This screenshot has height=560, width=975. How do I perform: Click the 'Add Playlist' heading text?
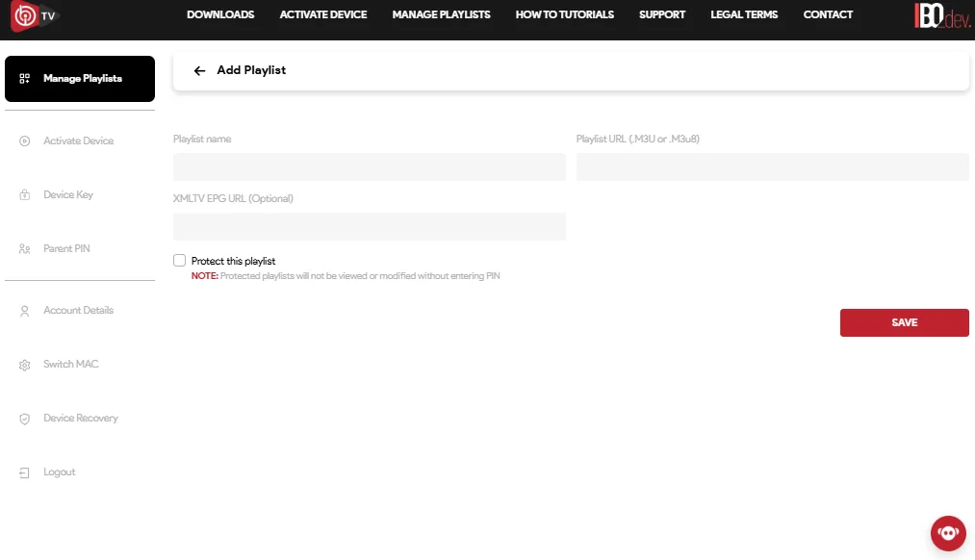pyautogui.click(x=251, y=70)
